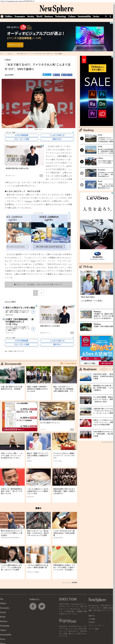115x644 pixels.
Task: Click the 今すぐチェック button on LG banner
Action: click(15, 45)
